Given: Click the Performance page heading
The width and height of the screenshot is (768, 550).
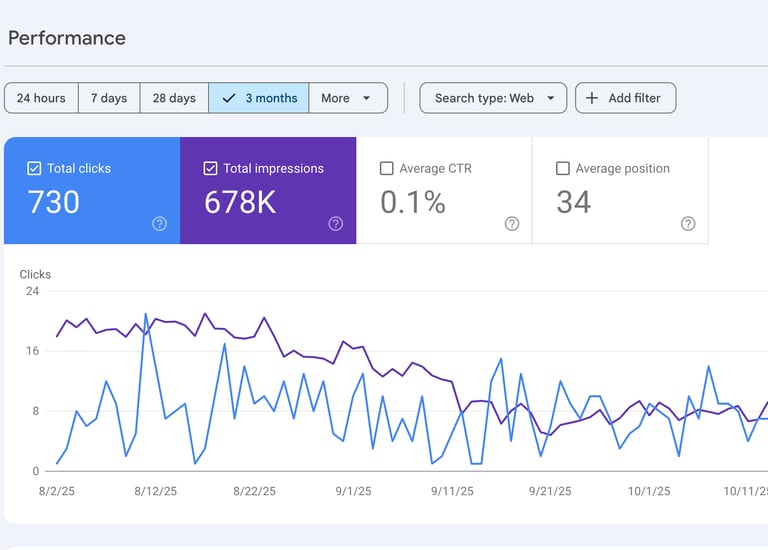Looking at the screenshot, I should 67,38.
